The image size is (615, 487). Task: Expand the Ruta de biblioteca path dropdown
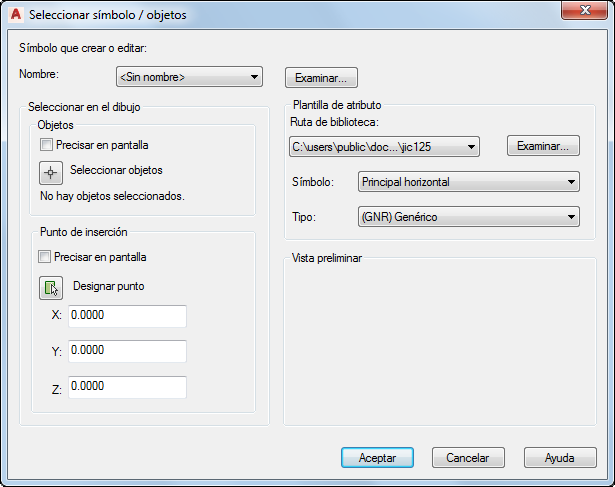tap(384, 147)
